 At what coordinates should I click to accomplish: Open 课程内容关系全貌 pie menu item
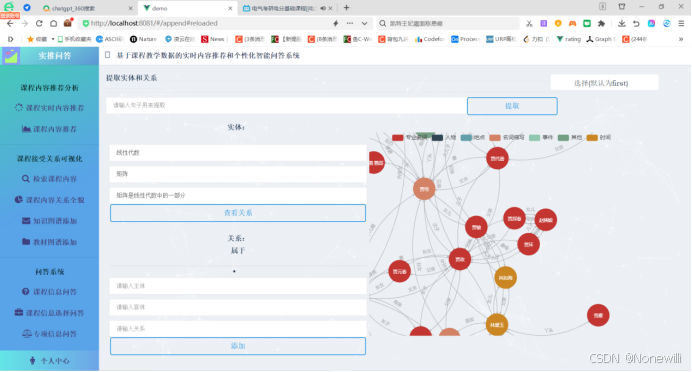pyautogui.click(x=49, y=200)
